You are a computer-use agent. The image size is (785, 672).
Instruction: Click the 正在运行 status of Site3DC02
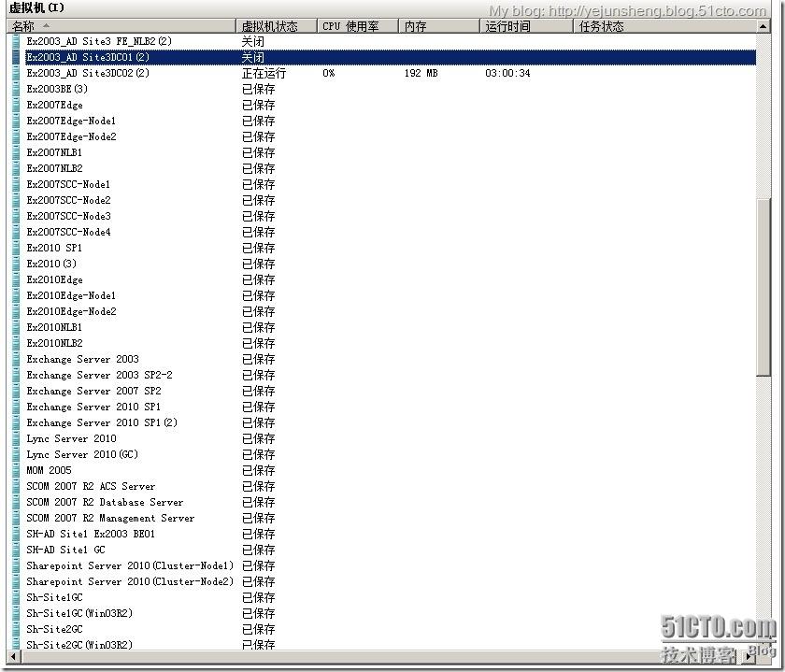coord(264,73)
